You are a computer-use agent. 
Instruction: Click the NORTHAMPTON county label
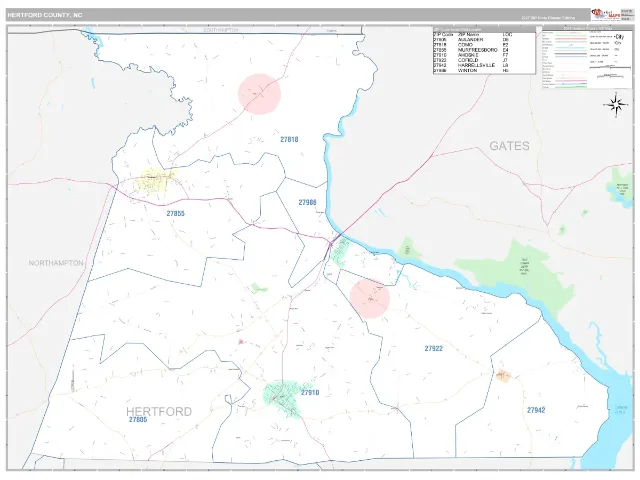coord(56,263)
